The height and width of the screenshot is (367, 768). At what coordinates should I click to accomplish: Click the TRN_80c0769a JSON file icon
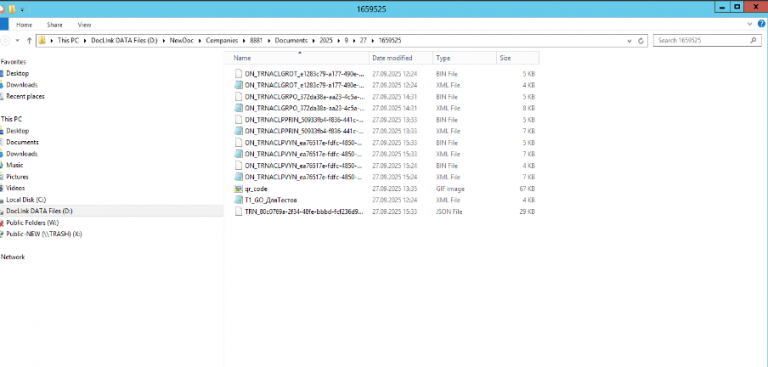tap(238, 212)
